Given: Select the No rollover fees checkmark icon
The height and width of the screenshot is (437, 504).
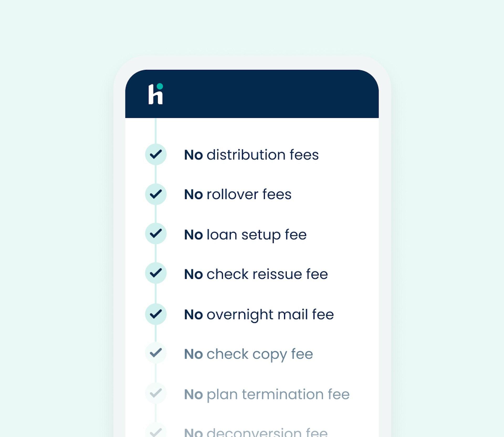Looking at the screenshot, I should click(x=156, y=194).
